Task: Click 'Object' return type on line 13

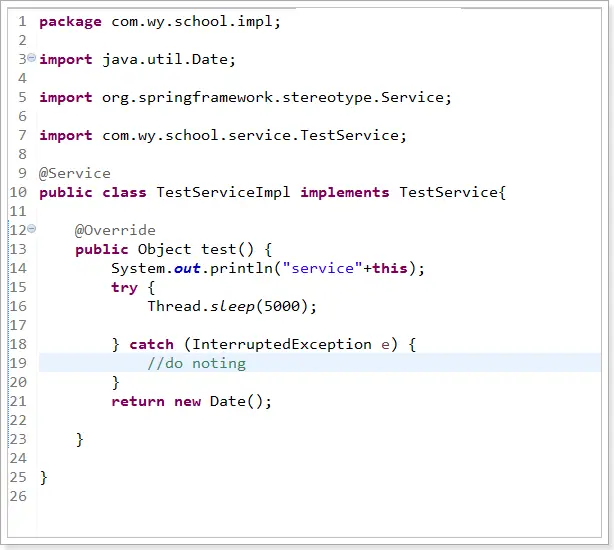Action: click(164, 249)
